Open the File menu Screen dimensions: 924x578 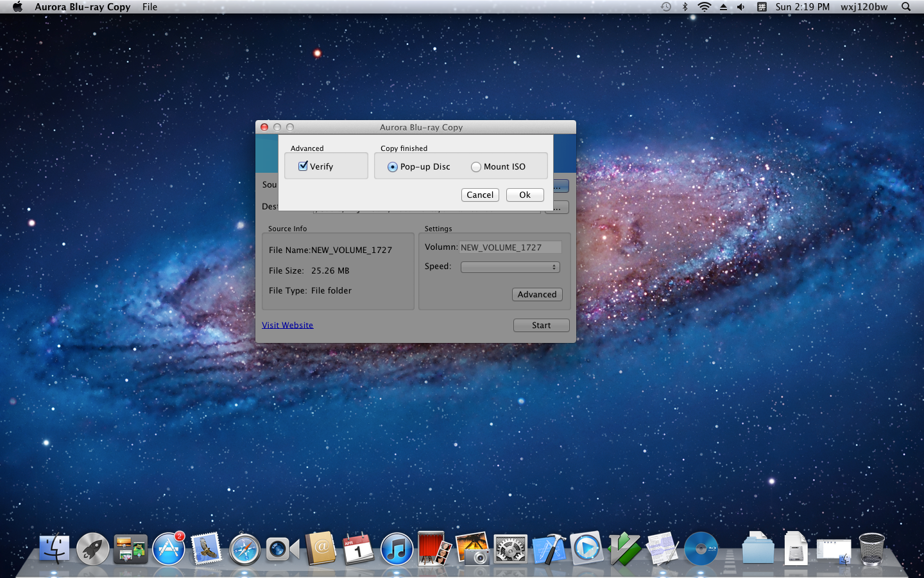[x=150, y=7]
